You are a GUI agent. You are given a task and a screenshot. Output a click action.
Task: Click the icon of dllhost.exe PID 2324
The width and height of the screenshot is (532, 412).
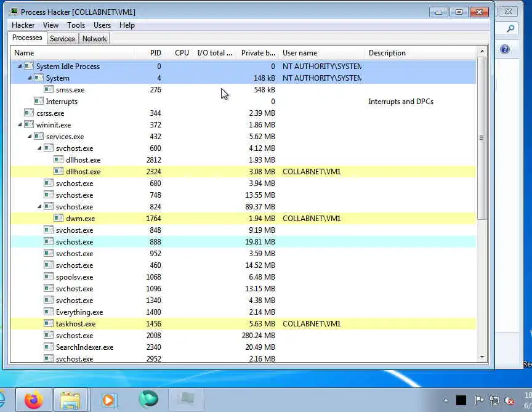tap(58, 171)
